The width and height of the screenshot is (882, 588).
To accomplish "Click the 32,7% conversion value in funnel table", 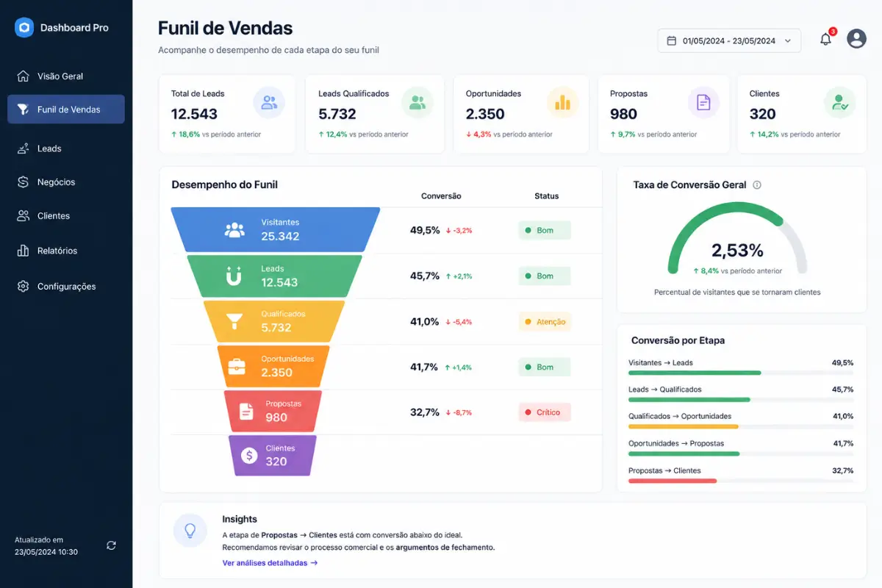I will 425,412.
